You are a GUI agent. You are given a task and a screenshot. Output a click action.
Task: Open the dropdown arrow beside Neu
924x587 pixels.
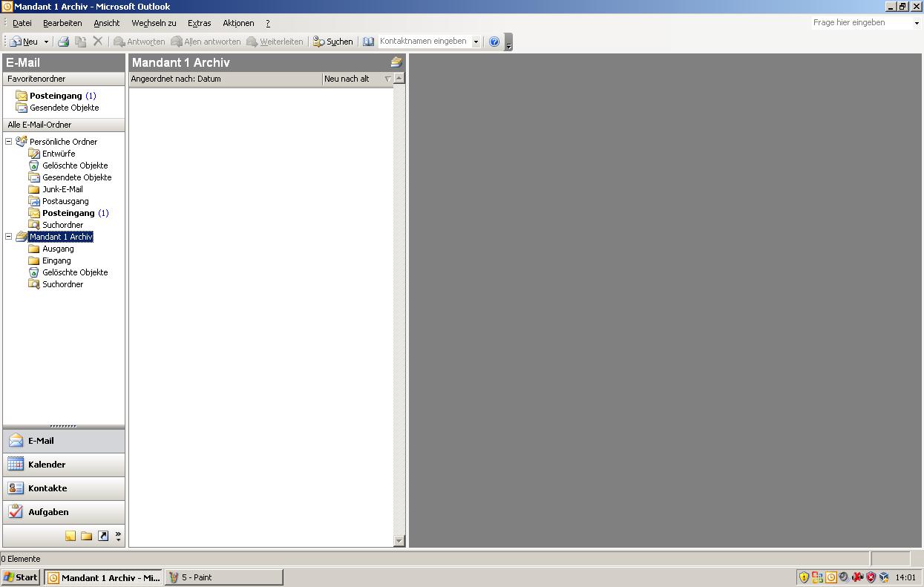46,42
